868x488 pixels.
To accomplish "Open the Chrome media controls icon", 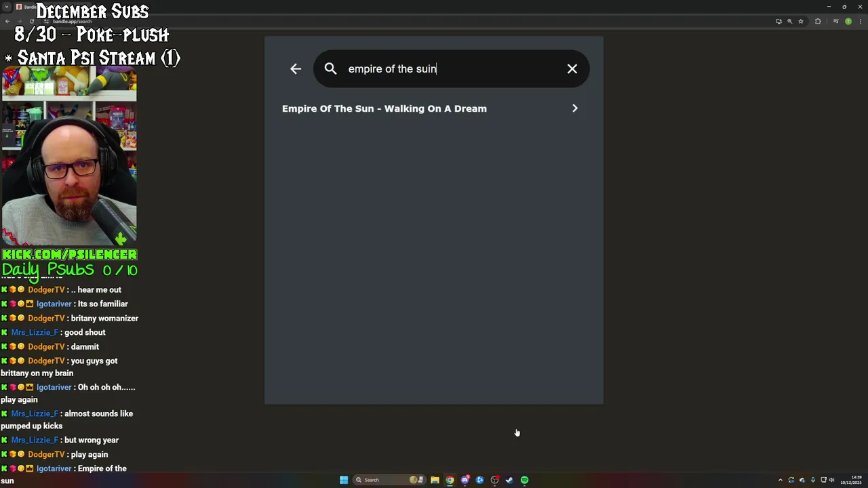I will [x=836, y=21].
